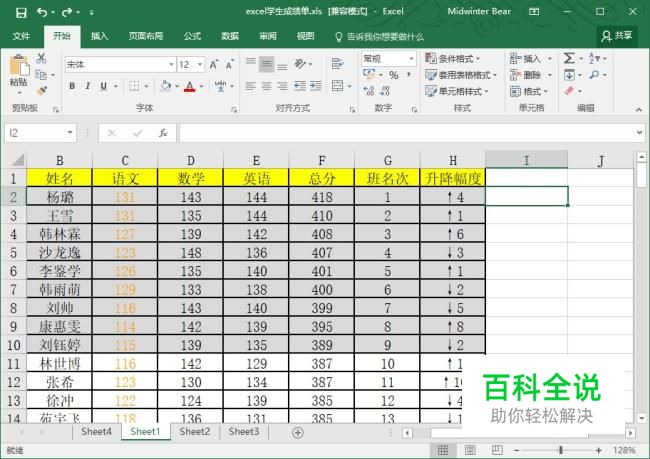Click the Clear eraser icon

569,91
